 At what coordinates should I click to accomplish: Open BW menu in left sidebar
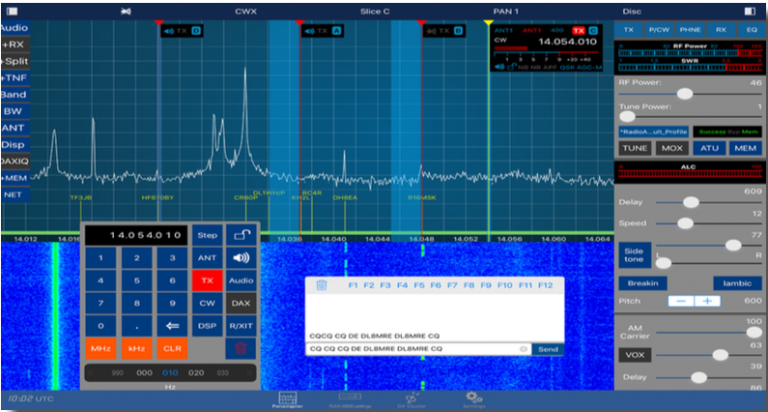[x=13, y=111]
